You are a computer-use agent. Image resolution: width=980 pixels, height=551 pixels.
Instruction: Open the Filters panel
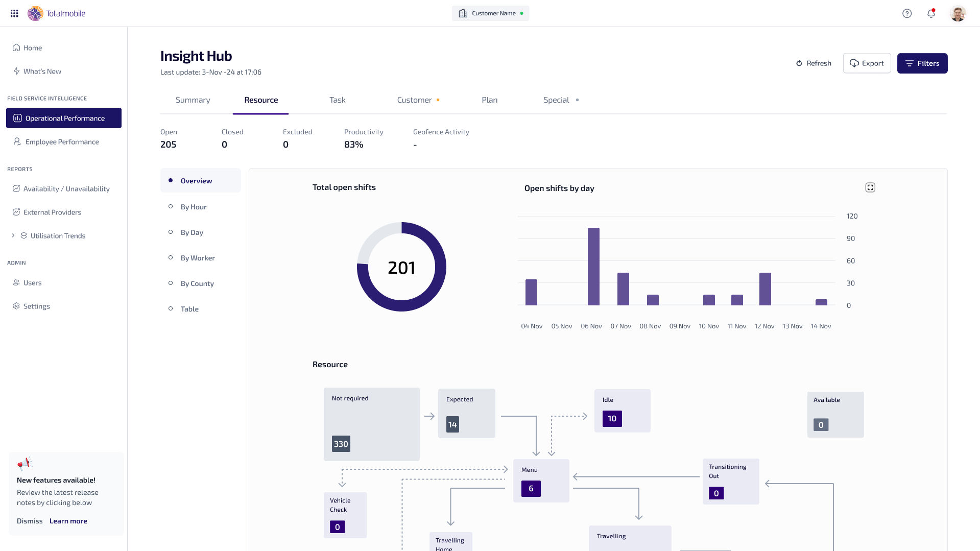coord(922,63)
